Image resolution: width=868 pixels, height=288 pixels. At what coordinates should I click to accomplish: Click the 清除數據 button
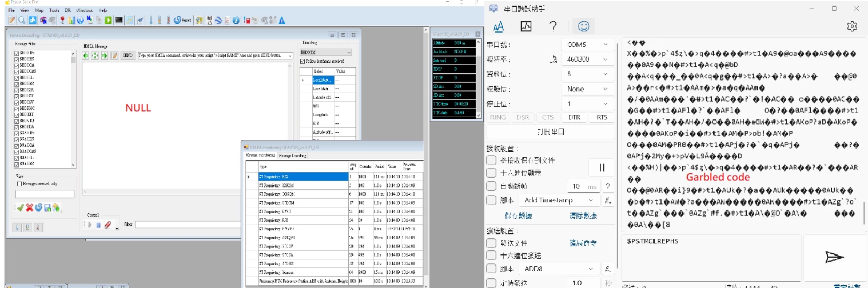pyautogui.click(x=583, y=215)
